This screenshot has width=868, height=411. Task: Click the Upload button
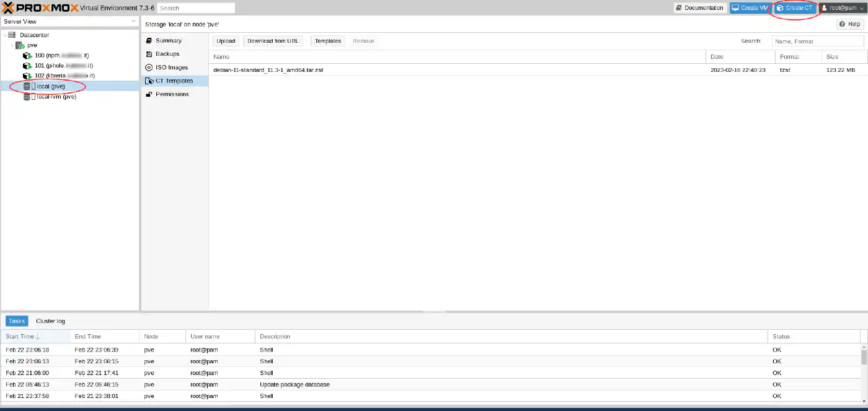pos(226,41)
